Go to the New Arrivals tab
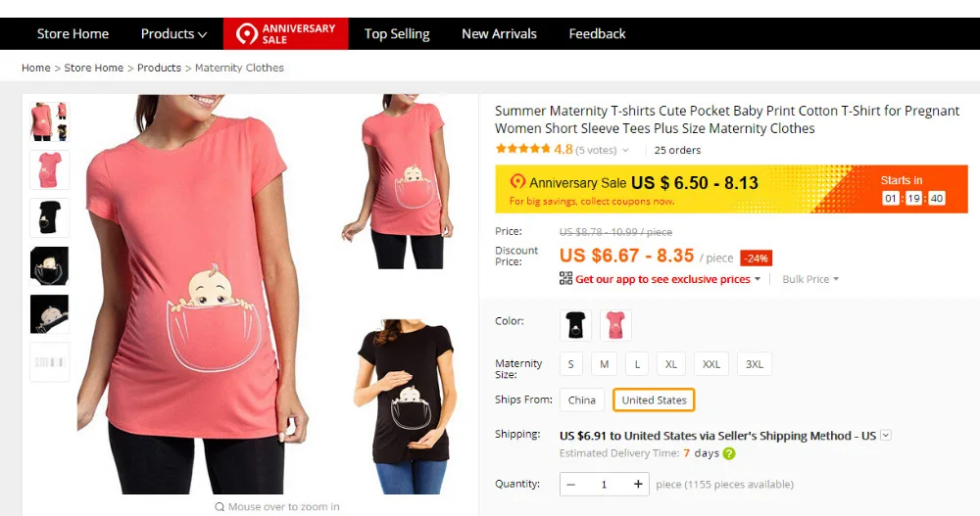980x516 pixels. pyautogui.click(x=499, y=33)
